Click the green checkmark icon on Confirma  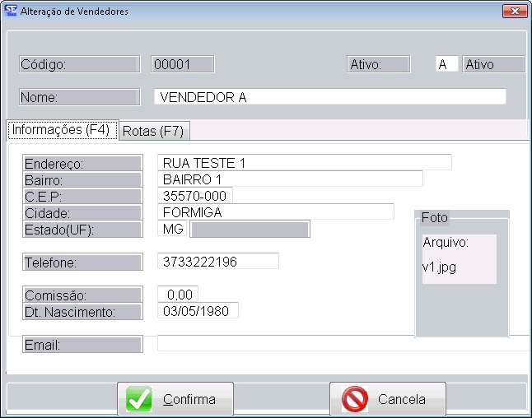[x=138, y=400]
